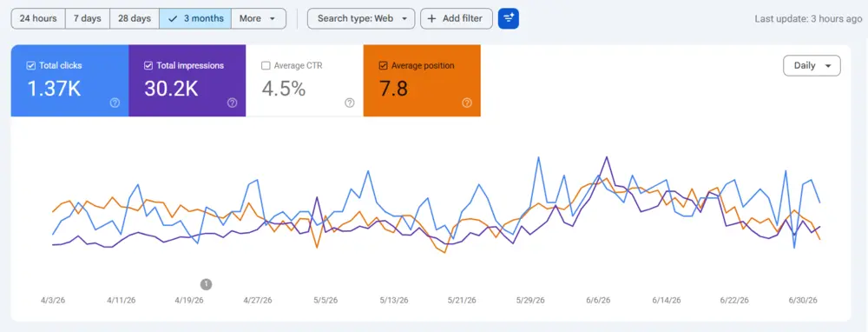Click the Last update: 3 hours ago text
Viewport: 868px width, 332px height.
808,19
